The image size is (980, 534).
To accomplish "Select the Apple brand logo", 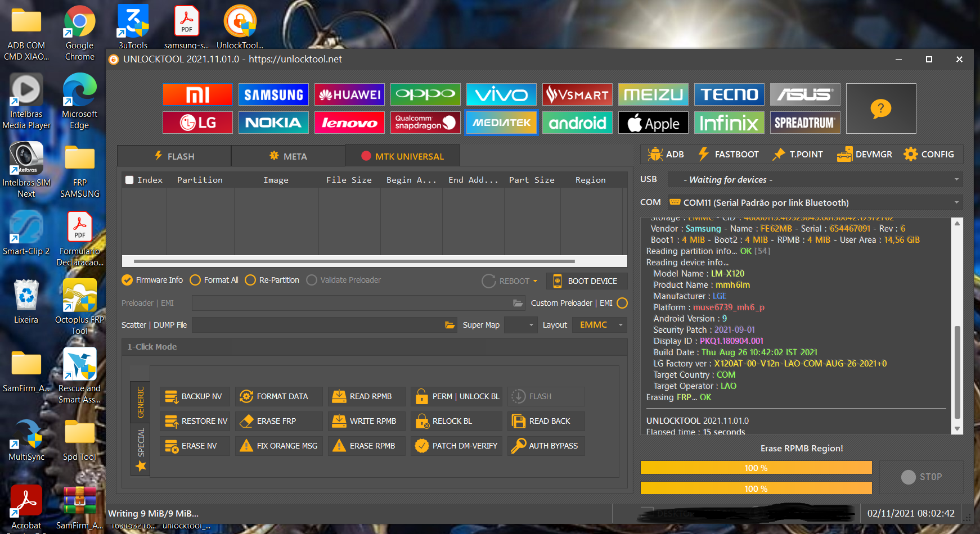I will point(653,123).
